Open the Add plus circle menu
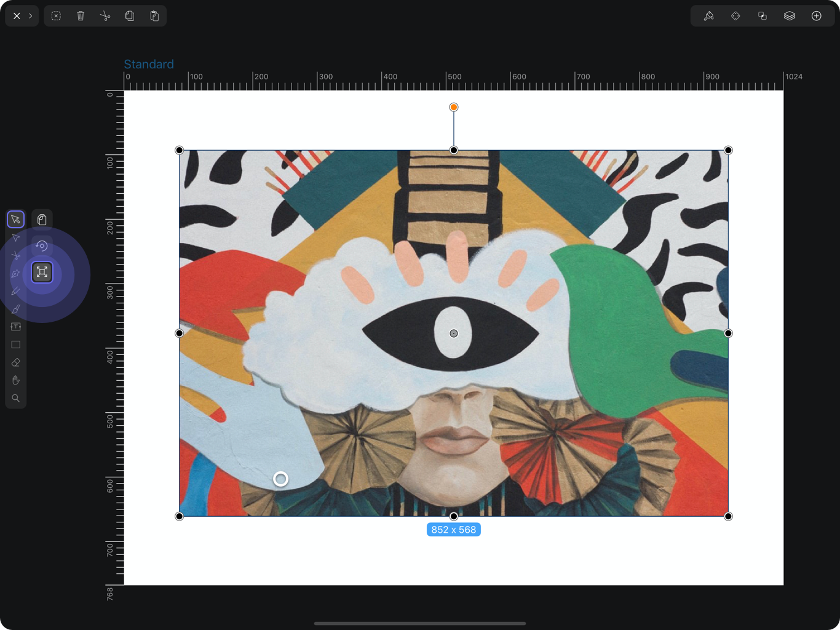Image resolution: width=840 pixels, height=630 pixels. tap(817, 16)
